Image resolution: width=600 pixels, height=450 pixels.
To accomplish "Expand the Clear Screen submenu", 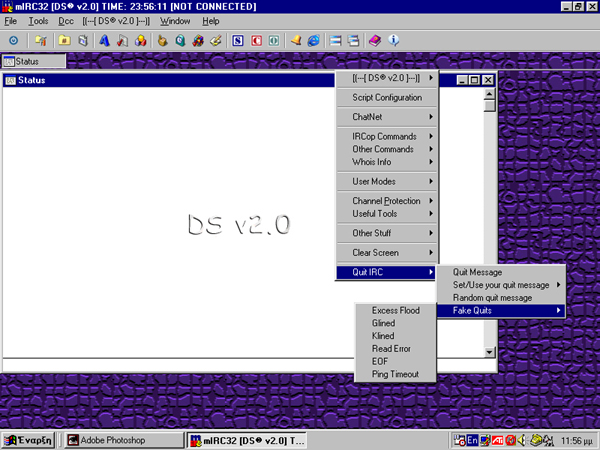I will pos(387,253).
